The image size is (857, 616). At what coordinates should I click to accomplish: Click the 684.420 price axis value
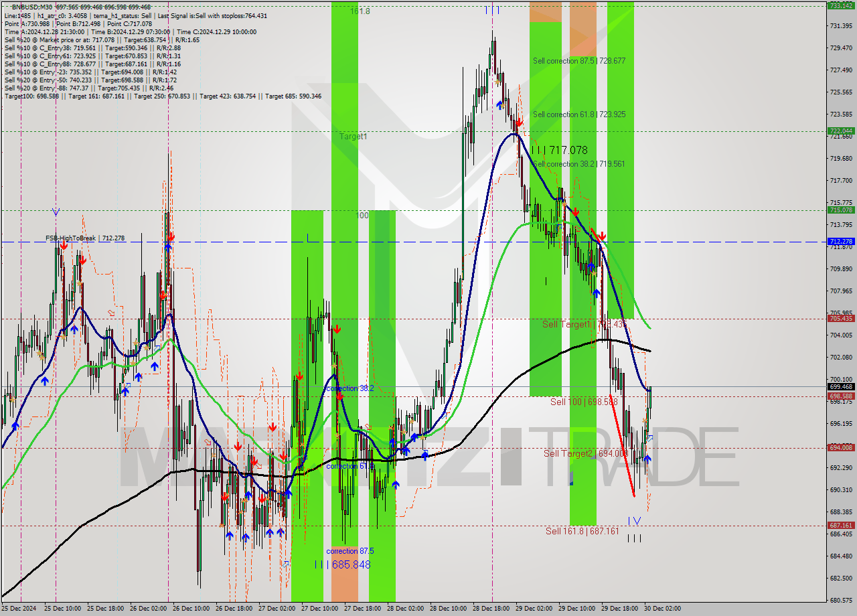(x=841, y=556)
